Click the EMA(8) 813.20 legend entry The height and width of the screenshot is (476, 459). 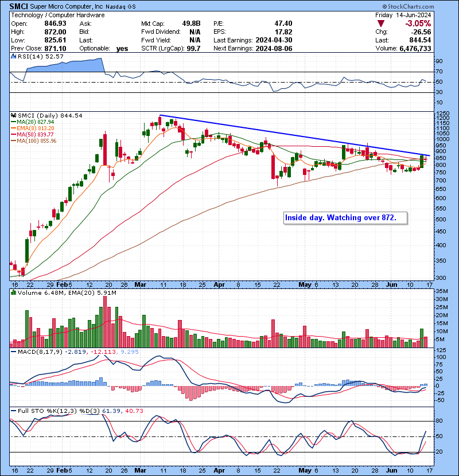33,128
